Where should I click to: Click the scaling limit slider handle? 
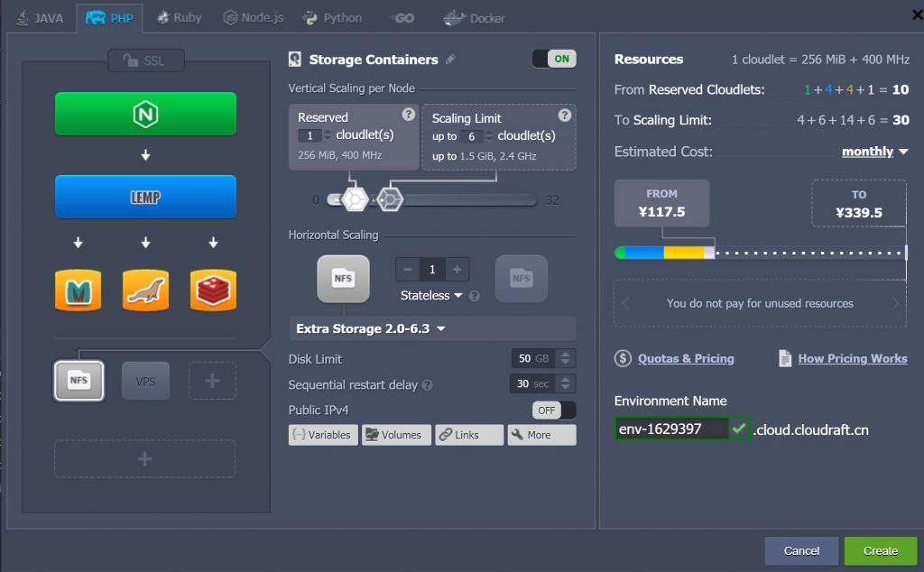(389, 199)
